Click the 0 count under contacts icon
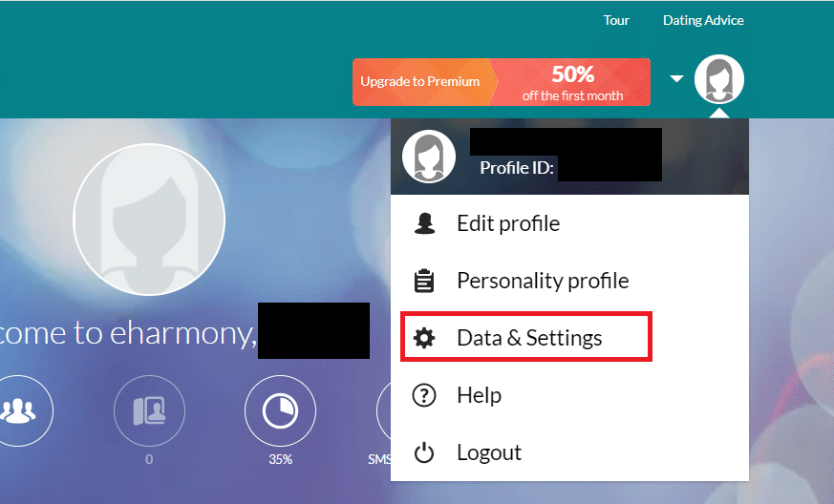The height and width of the screenshot is (504, 834). tap(149, 459)
